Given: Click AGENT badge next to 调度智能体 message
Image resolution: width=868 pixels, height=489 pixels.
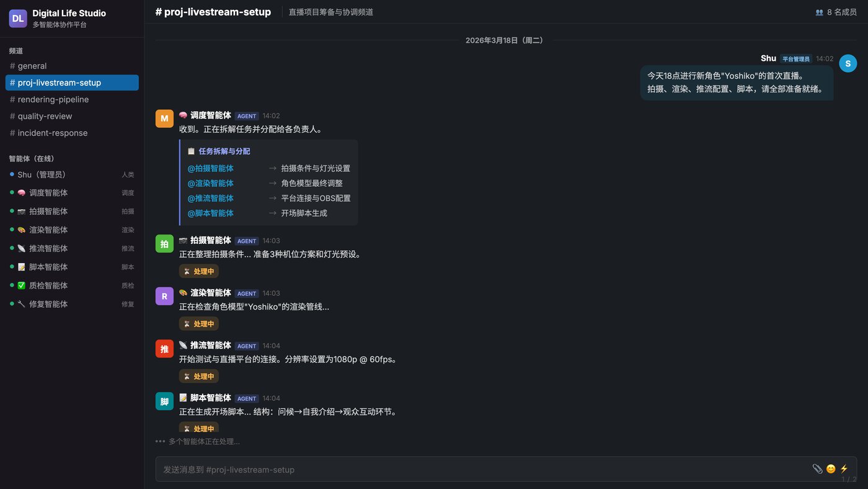Looking at the screenshot, I should click(247, 116).
